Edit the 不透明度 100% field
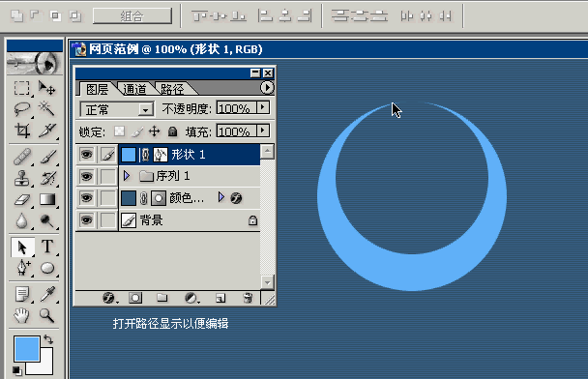588x379 pixels. pyautogui.click(x=236, y=108)
